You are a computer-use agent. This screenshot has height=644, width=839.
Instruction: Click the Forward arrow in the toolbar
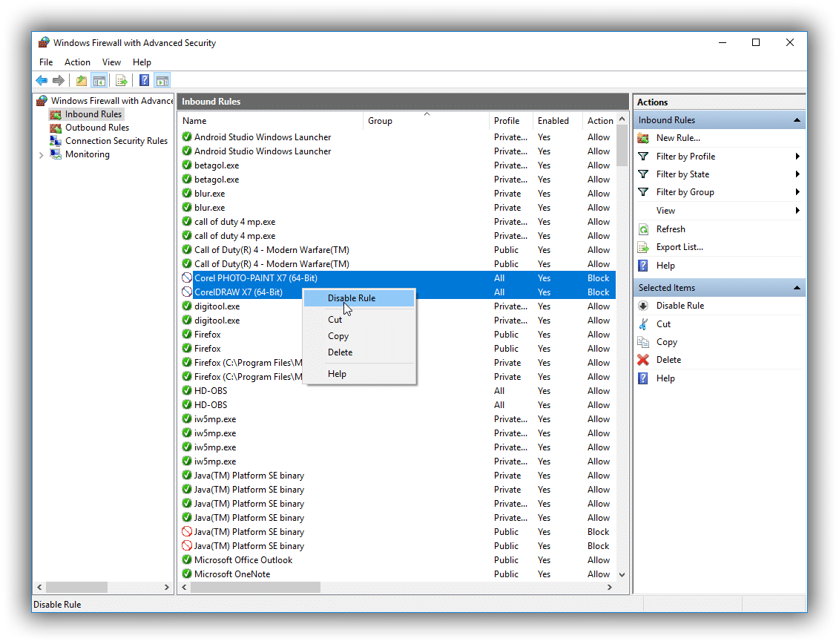pyautogui.click(x=59, y=81)
